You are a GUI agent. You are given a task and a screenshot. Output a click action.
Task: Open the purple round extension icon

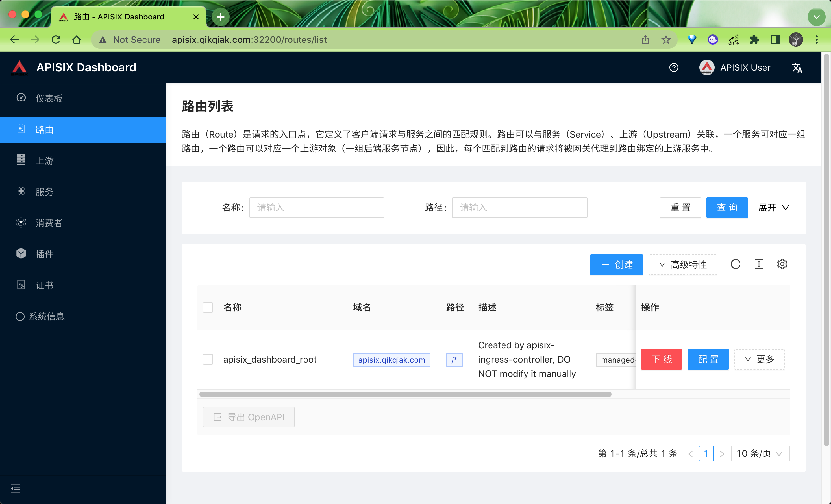tap(712, 40)
